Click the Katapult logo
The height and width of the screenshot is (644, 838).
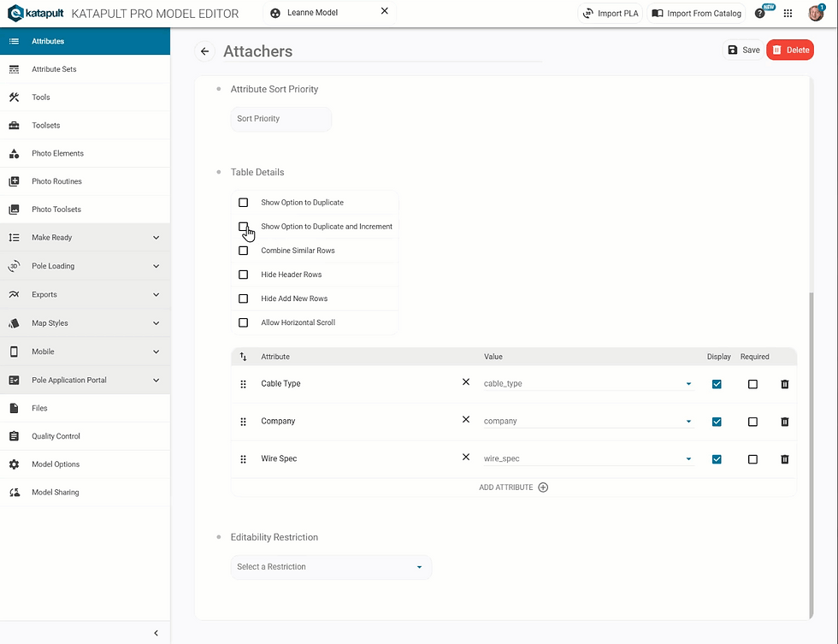(35, 14)
